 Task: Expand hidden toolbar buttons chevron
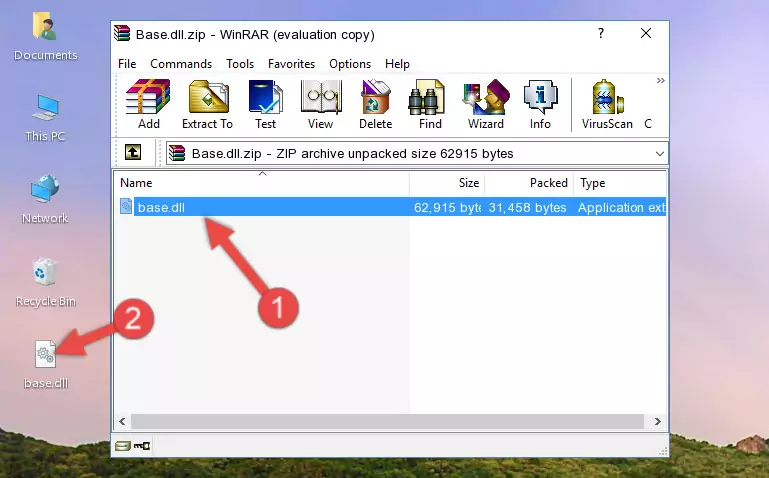tap(661, 80)
